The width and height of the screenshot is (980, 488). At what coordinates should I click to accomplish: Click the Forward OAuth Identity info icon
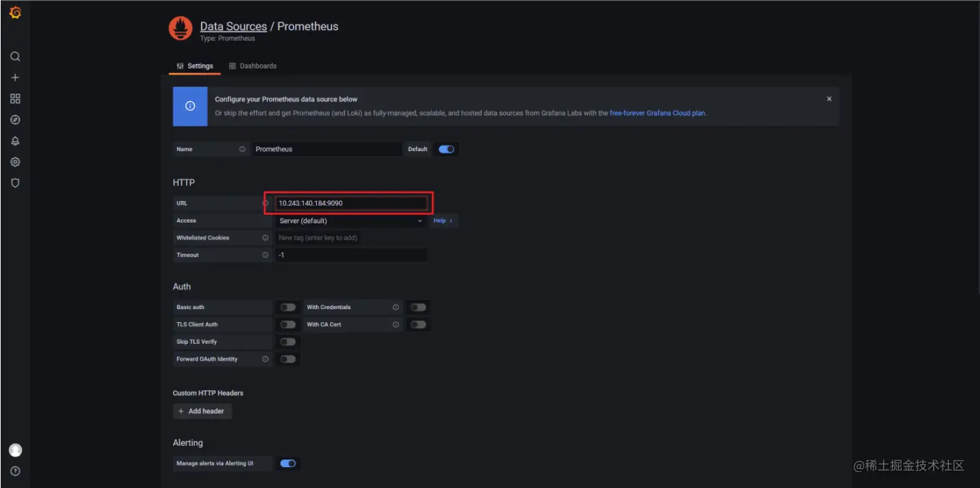point(265,359)
